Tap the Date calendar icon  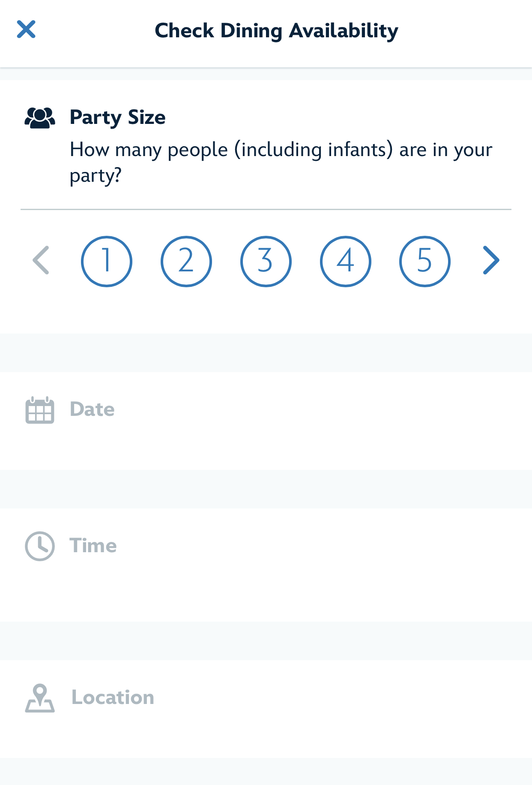40,410
